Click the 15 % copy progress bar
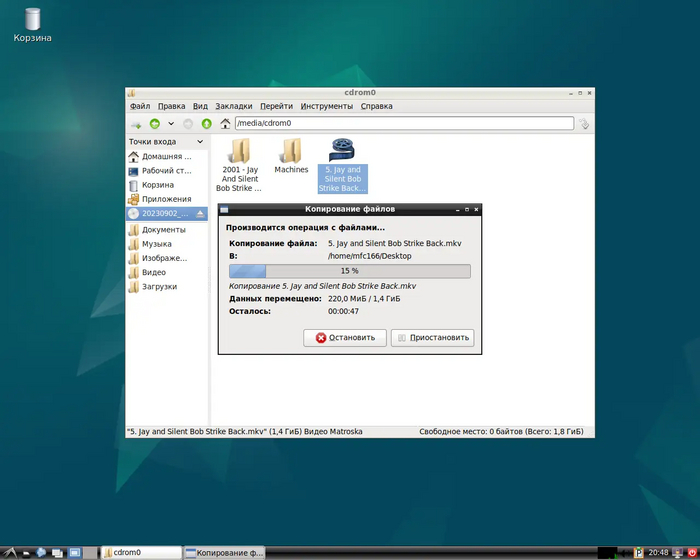This screenshot has height=560, width=700. (x=350, y=271)
